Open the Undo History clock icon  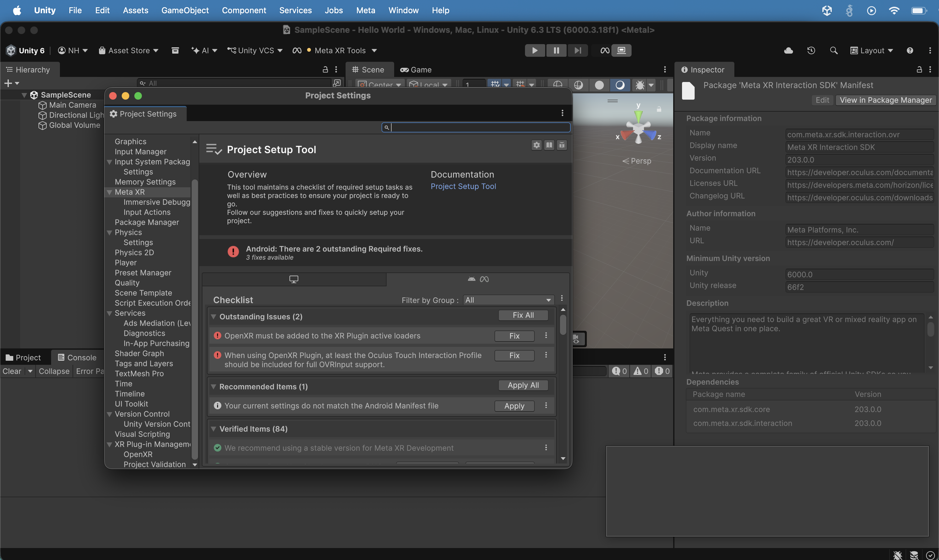pos(811,50)
